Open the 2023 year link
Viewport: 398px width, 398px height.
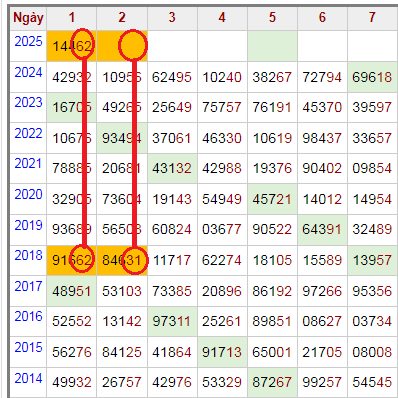point(28,102)
